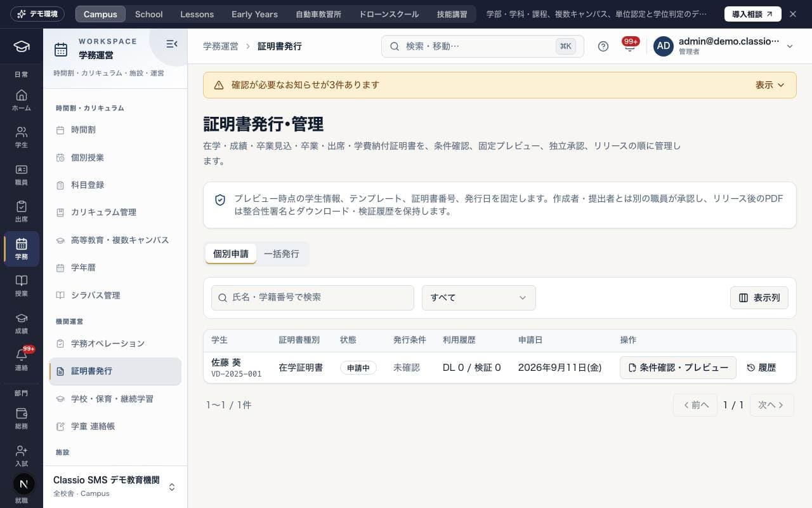Open 出席 attendance icon
The height and width of the screenshot is (508, 812).
pos(22,211)
